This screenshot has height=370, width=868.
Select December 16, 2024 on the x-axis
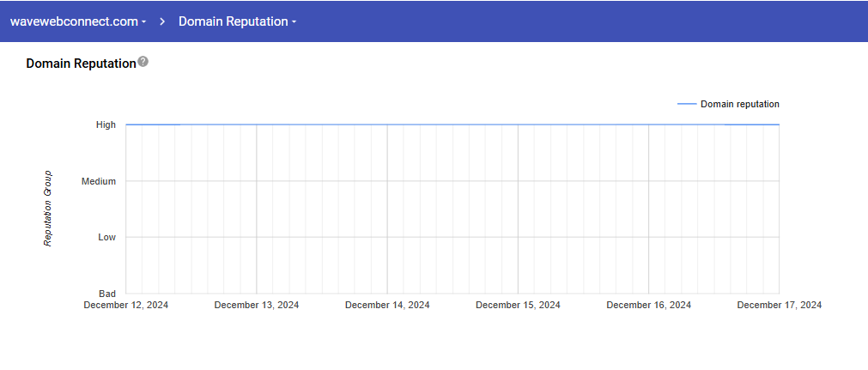(648, 305)
